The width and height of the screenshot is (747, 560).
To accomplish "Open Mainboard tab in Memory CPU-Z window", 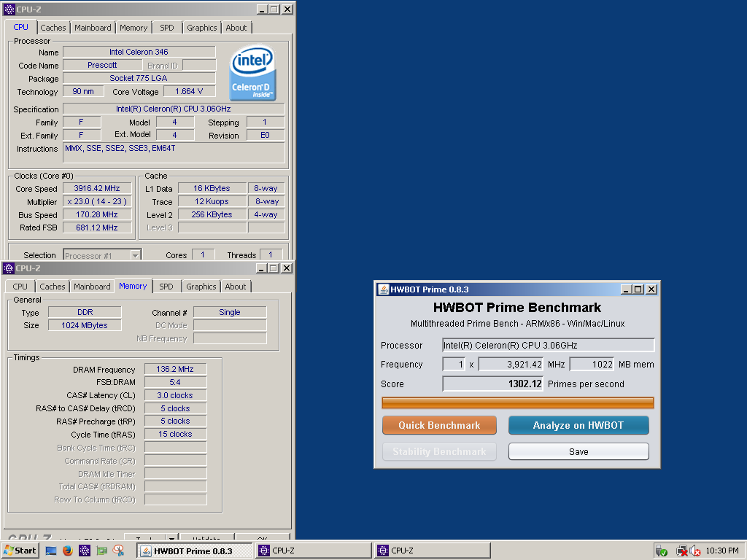I will click(92, 287).
